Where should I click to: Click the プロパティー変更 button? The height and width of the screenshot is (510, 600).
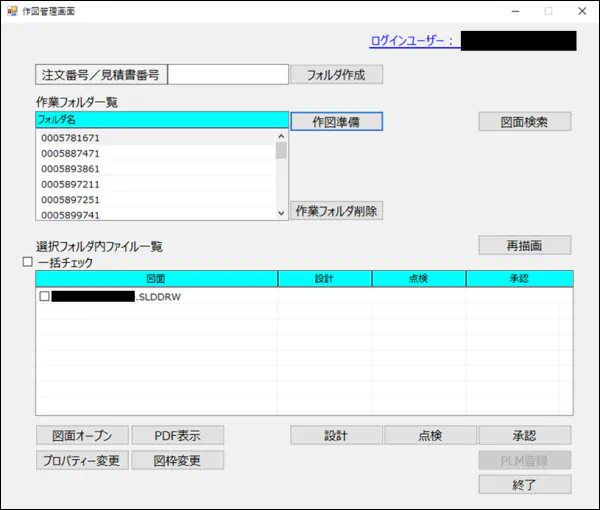82,460
